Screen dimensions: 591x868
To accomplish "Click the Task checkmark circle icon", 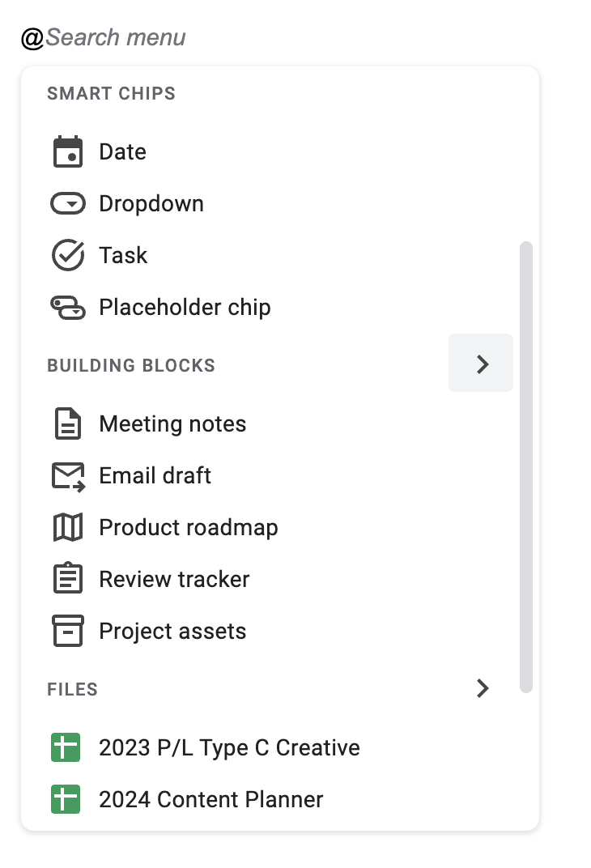I will (68, 256).
